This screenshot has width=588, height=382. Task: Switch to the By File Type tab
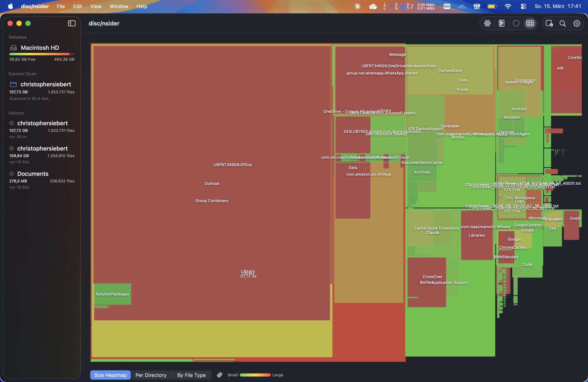191,375
